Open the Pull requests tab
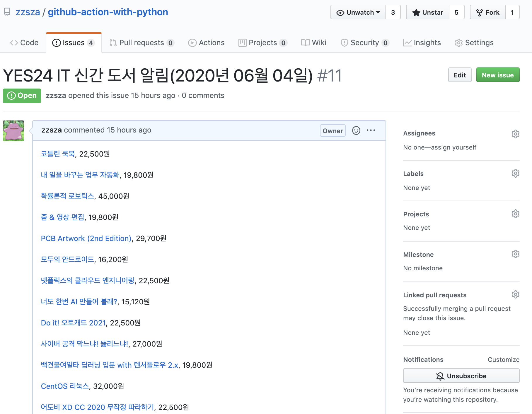Screen dimensions: 532x414 (x=141, y=43)
